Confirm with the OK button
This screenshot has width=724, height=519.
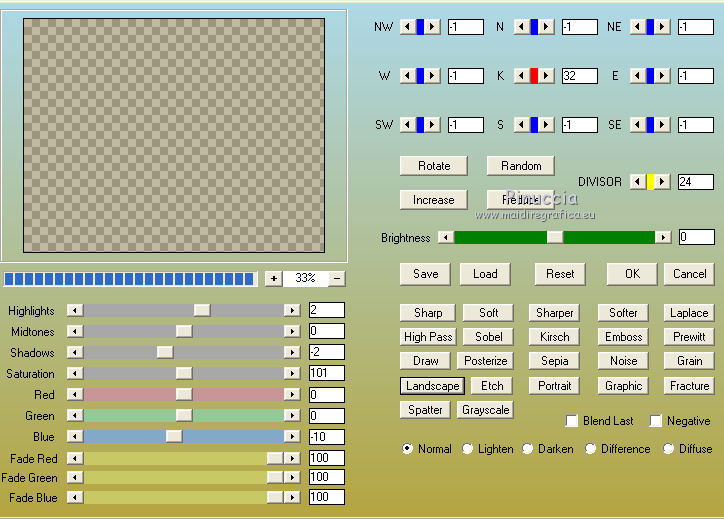(x=632, y=274)
